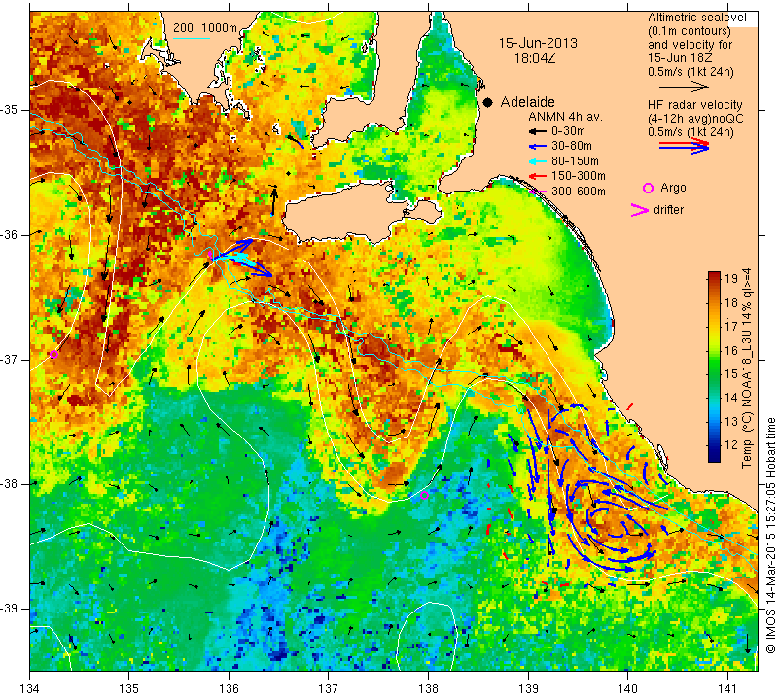This screenshot has height=700, width=778.
Task: Click the -38 latitude axis label
Action: click(9, 484)
